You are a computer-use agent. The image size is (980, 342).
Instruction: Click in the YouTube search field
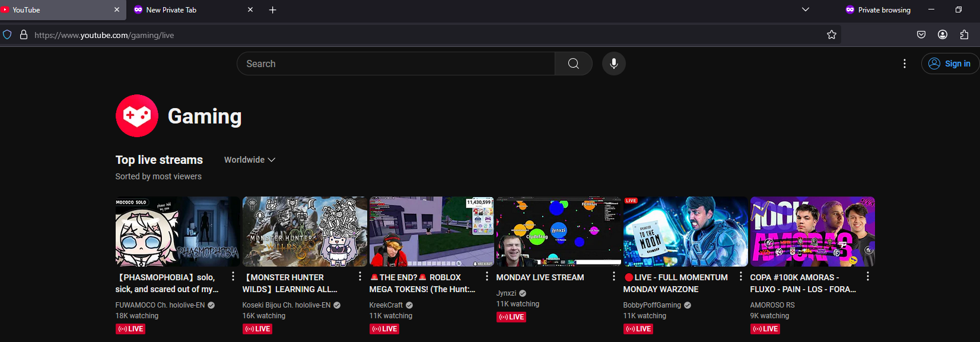396,64
